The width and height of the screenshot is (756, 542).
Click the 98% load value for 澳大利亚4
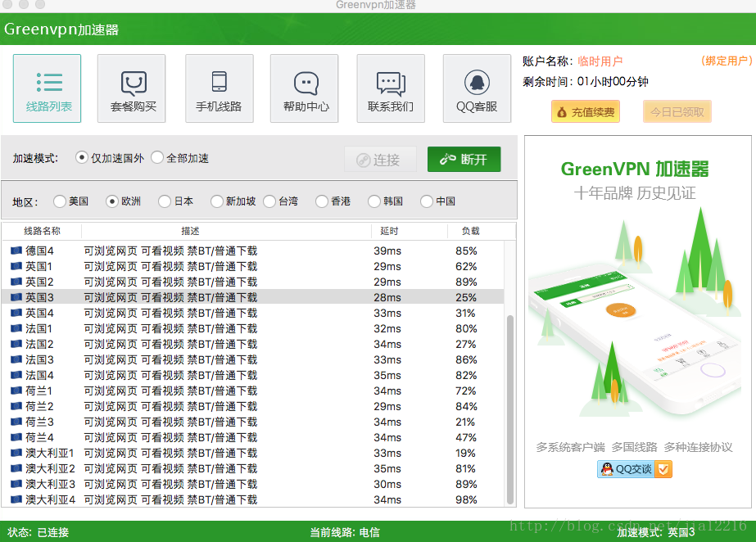click(x=466, y=499)
